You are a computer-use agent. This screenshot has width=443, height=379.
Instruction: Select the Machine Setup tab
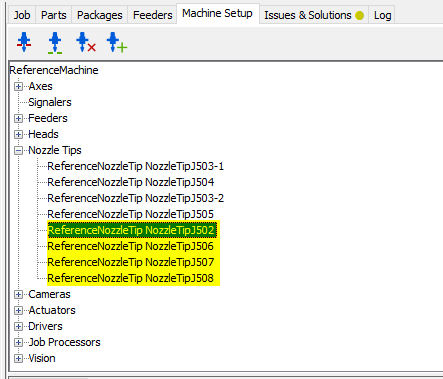pos(217,13)
